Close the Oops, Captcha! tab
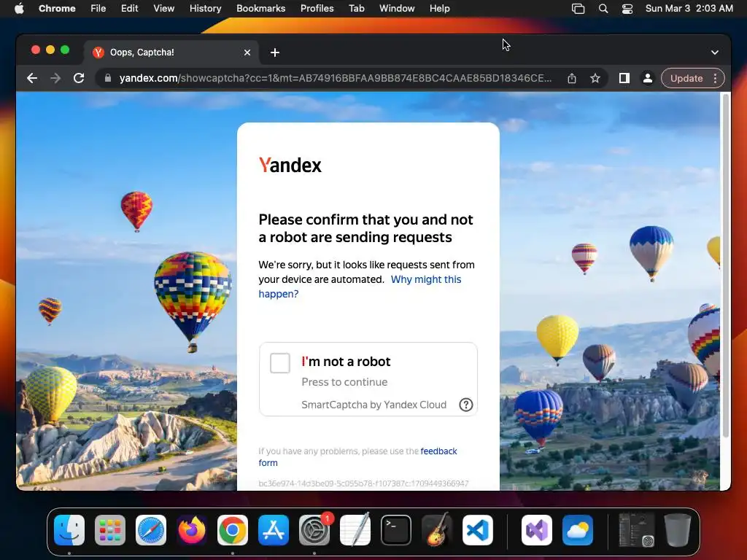The image size is (747, 560). (x=247, y=52)
